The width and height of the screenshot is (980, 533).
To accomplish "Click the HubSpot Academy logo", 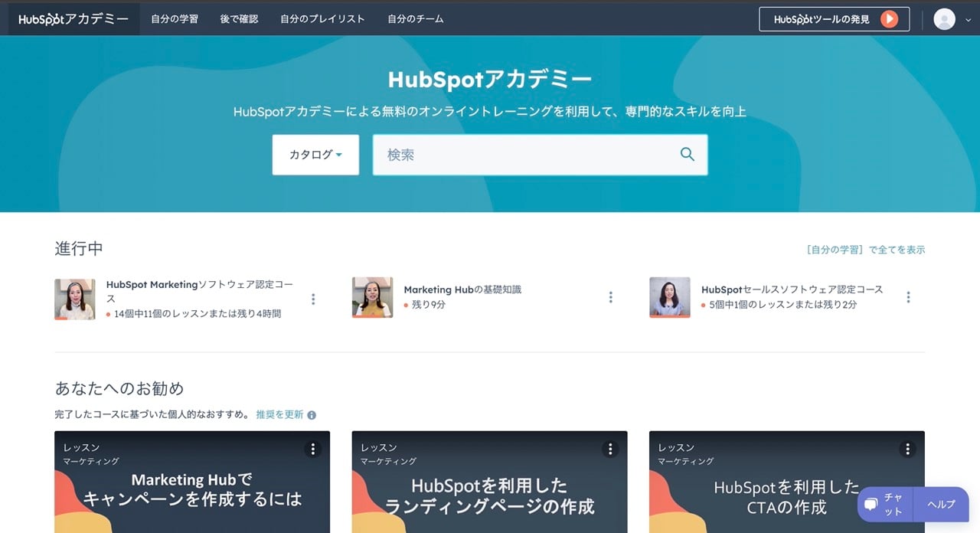I will pos(73,19).
